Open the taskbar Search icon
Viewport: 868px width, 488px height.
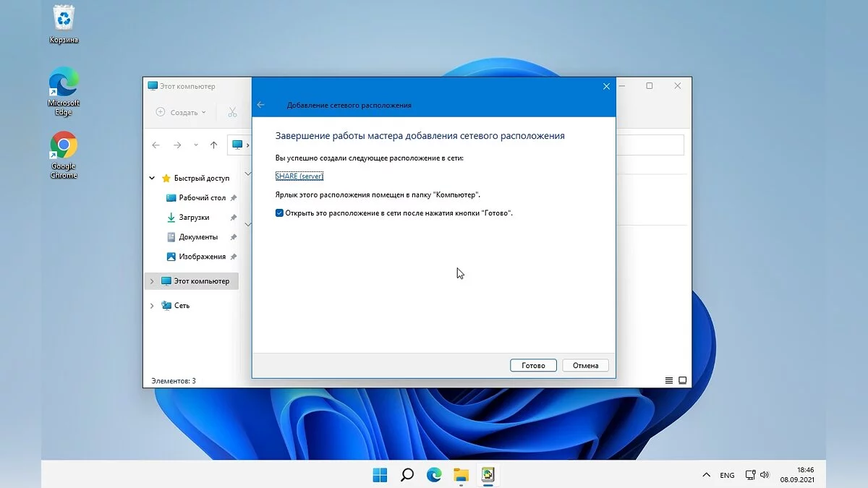click(x=407, y=475)
